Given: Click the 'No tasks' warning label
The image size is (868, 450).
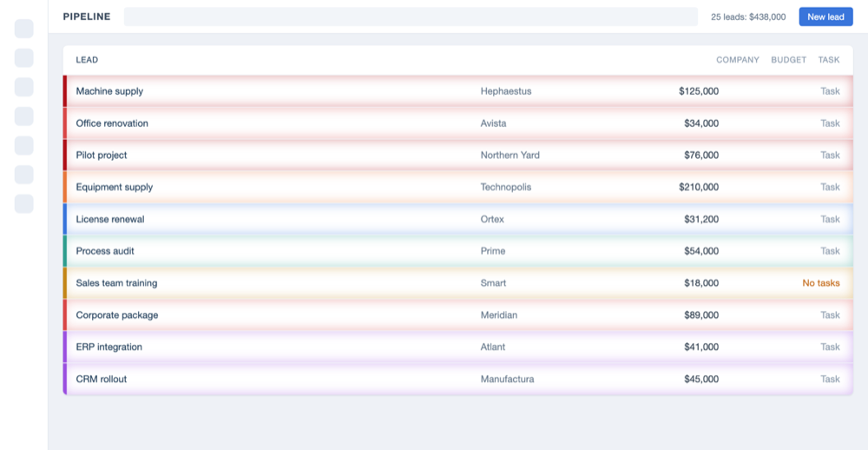Looking at the screenshot, I should [x=821, y=282].
